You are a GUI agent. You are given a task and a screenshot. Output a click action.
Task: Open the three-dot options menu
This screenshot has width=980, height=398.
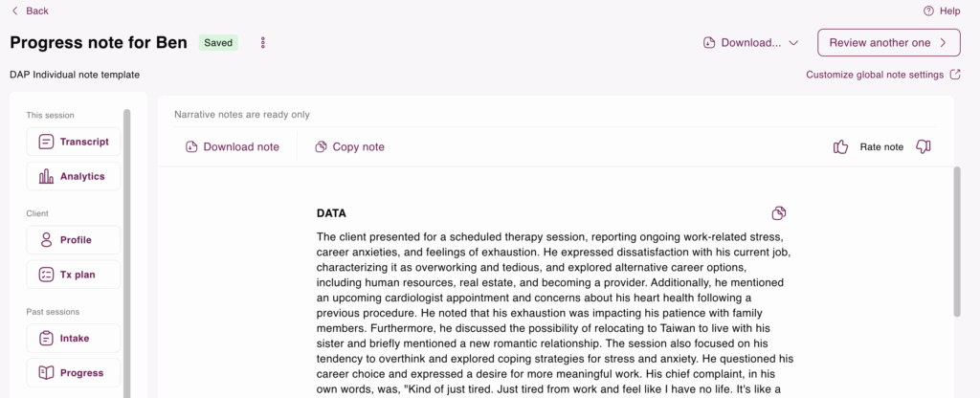tap(263, 43)
